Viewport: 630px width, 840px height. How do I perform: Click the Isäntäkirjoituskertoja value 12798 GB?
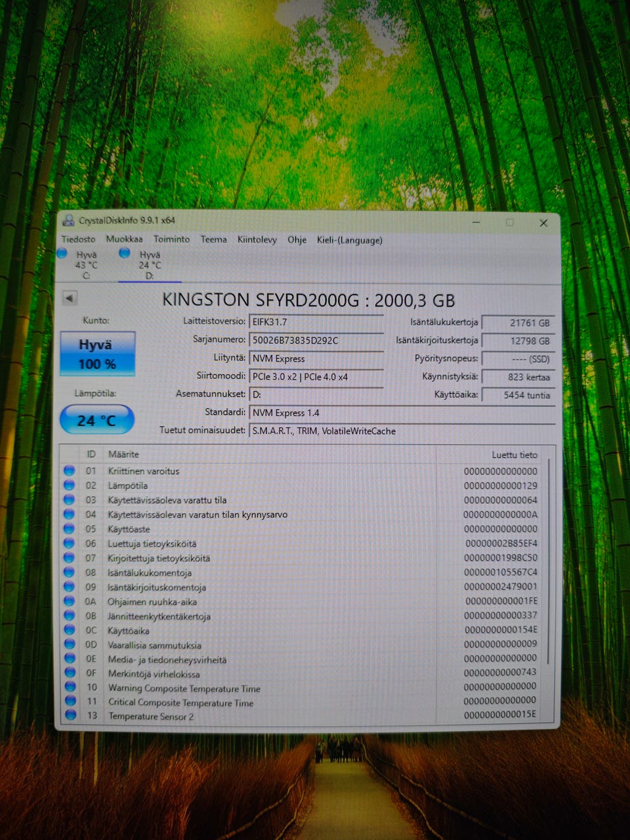click(518, 341)
